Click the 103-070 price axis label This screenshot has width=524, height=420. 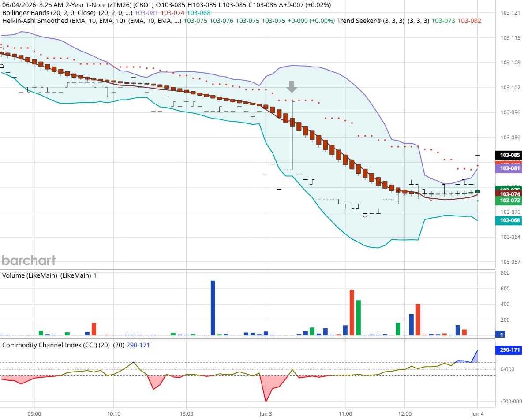[x=510, y=212]
